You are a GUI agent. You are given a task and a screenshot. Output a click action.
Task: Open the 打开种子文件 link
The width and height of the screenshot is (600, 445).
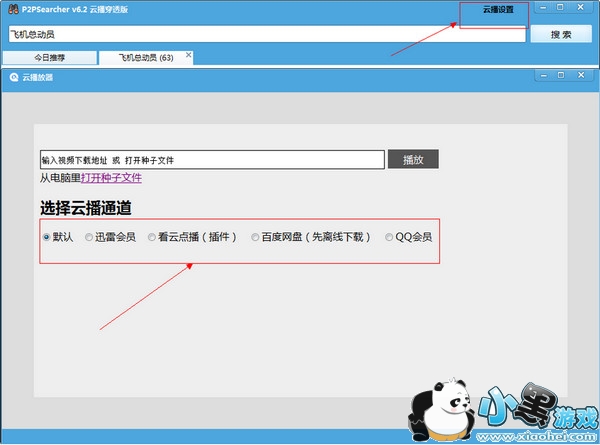(111, 178)
